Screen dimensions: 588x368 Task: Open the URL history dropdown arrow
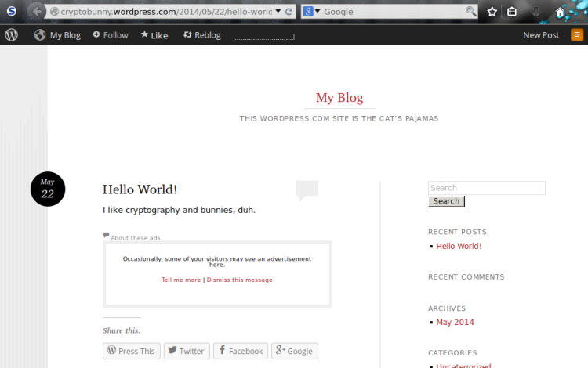tap(278, 11)
